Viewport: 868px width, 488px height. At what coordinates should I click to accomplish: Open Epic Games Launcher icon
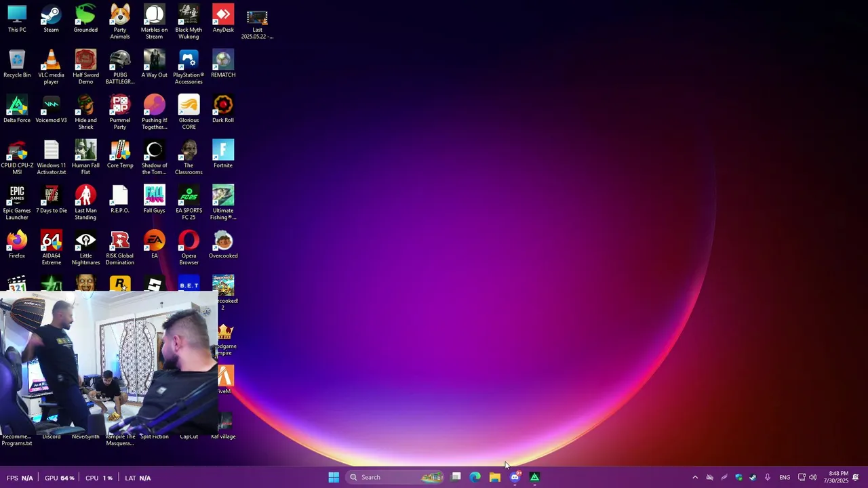point(17,203)
